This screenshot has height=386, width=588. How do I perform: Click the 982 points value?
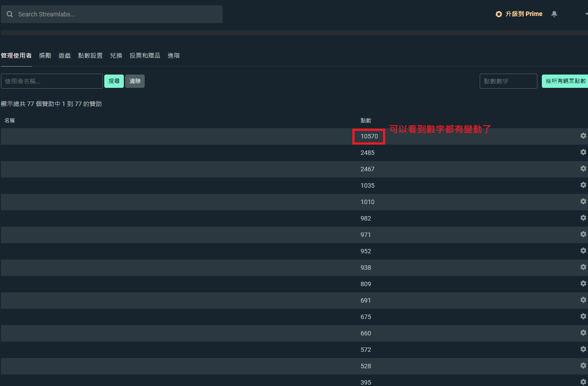[366, 218]
